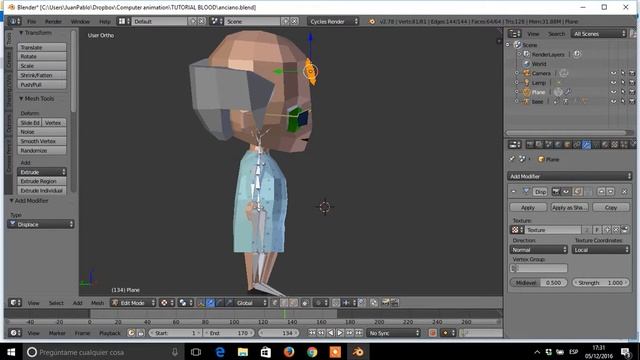Toggle the 3D manipulator widget on or off
This screenshot has width=640, height=360.
pos(200,302)
